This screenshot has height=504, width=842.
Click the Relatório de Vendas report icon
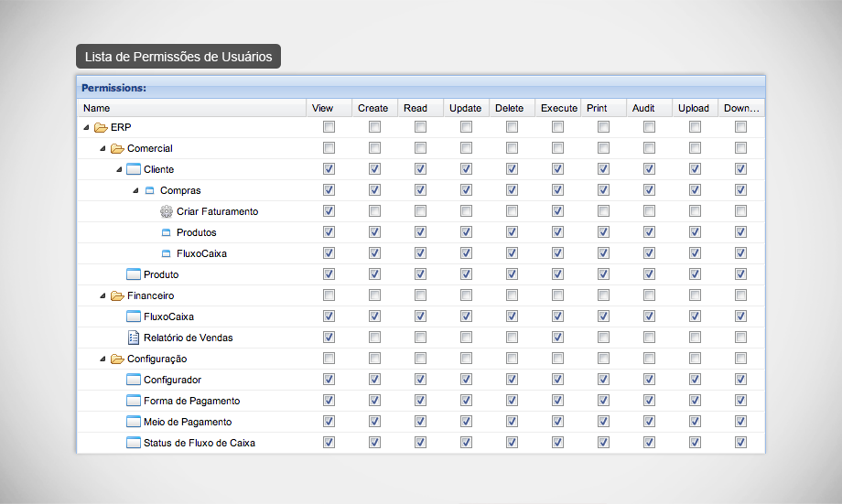134,338
